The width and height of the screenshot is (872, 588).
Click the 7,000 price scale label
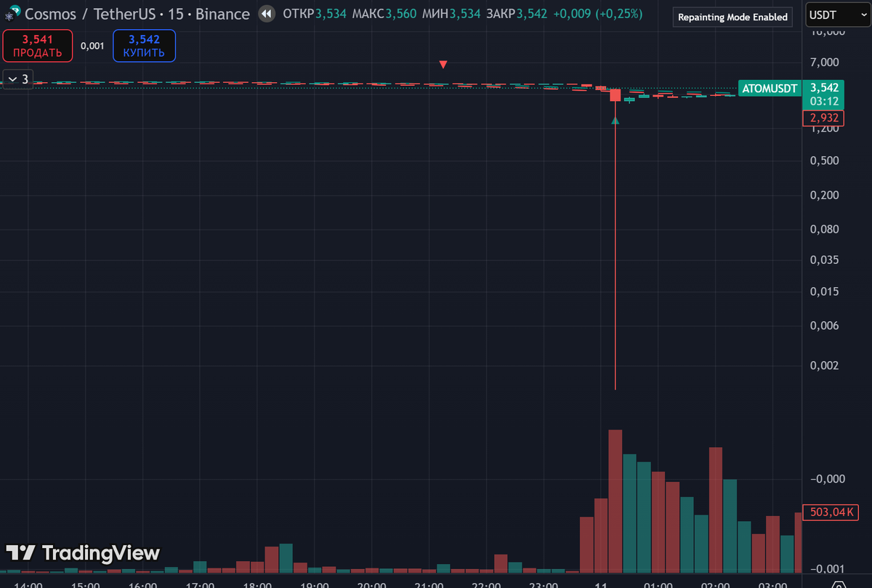click(x=824, y=63)
